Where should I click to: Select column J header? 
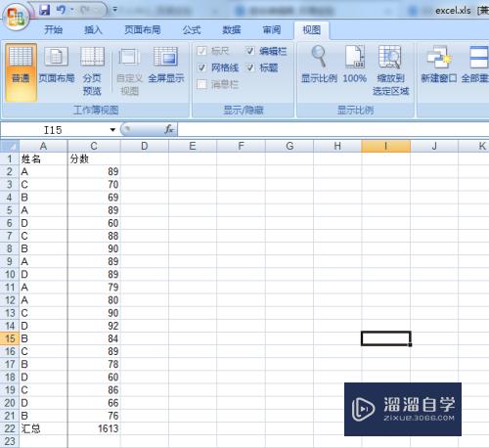[434, 146]
